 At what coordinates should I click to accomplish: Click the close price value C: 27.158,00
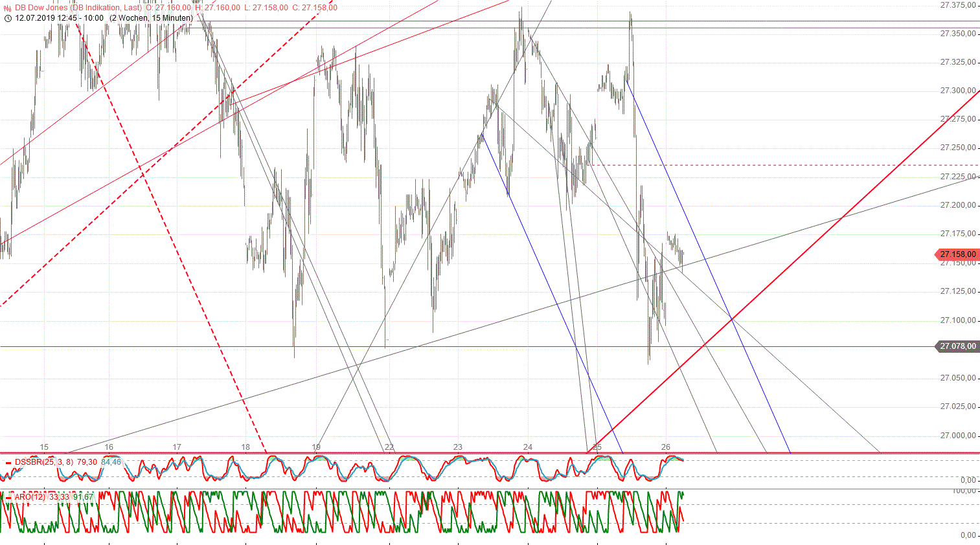315,8
